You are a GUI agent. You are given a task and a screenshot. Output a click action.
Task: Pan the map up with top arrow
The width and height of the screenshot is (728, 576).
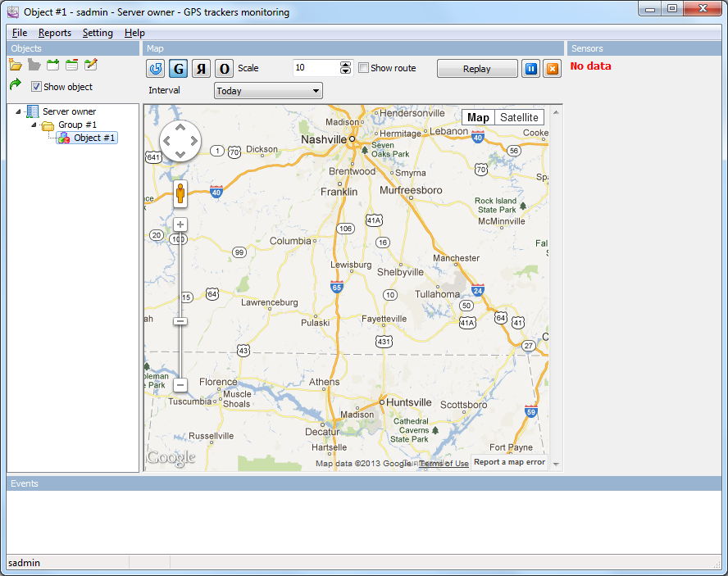coord(180,127)
